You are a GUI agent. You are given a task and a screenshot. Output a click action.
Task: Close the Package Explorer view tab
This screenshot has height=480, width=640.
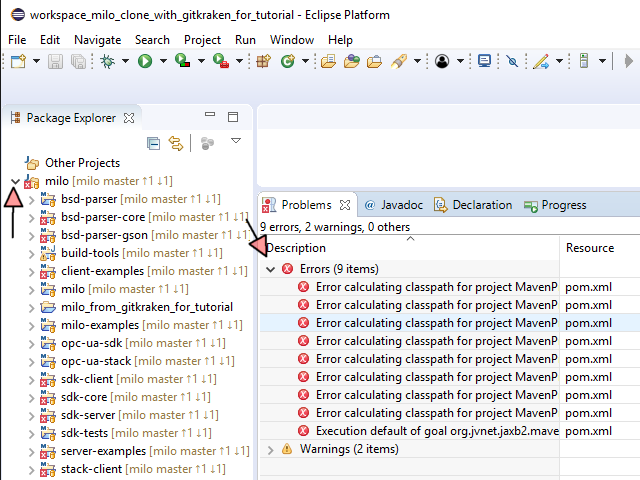pyautogui.click(x=129, y=118)
